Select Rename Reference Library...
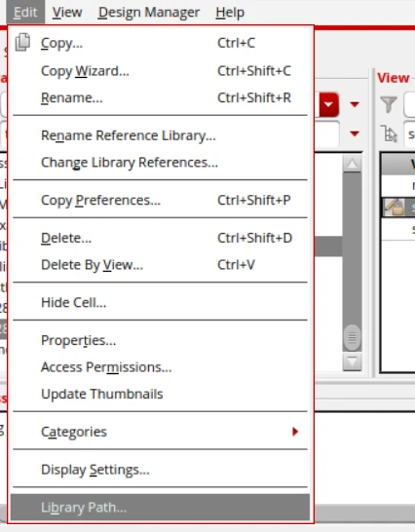Viewport: 415px width, 532px height. [x=160, y=135]
